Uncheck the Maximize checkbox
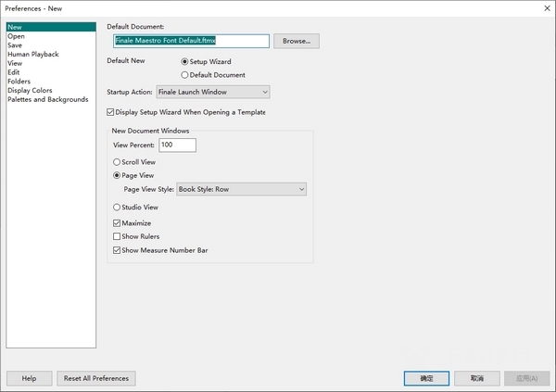The height and width of the screenshot is (392, 556). [117, 223]
